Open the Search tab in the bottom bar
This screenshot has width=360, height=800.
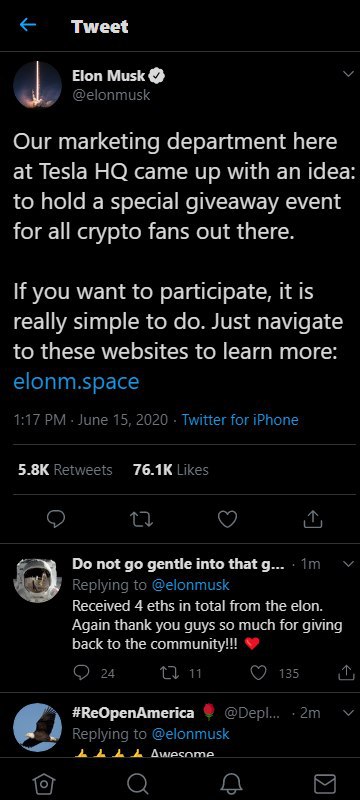[137, 784]
